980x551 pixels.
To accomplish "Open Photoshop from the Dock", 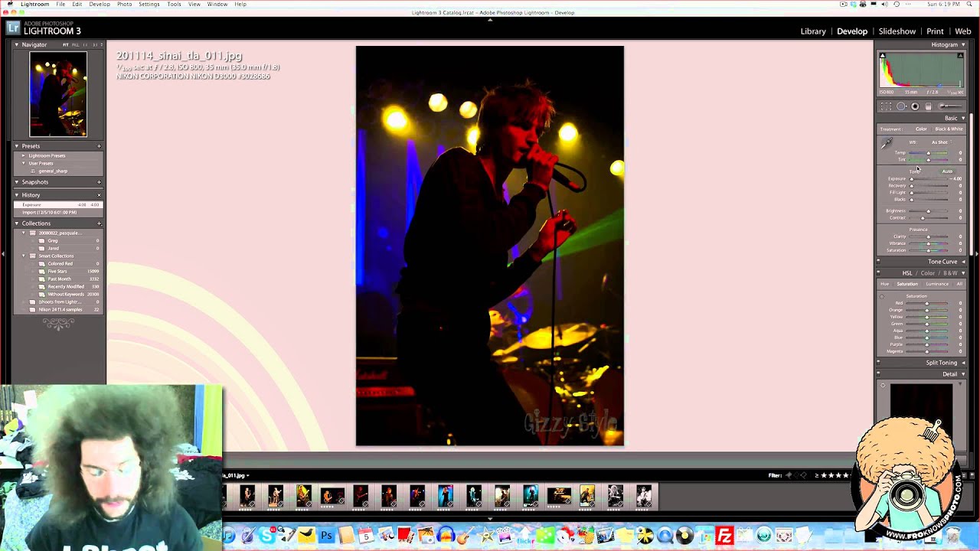I will coord(327,536).
